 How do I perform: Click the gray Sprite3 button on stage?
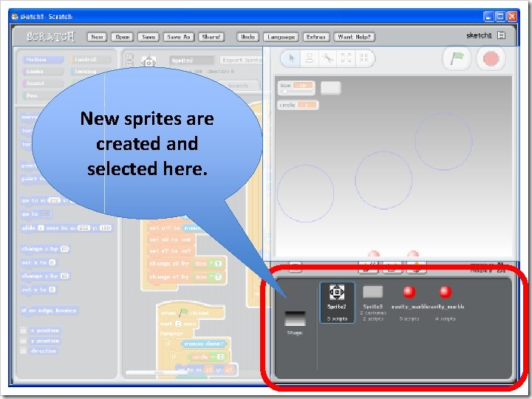[x=331, y=88]
